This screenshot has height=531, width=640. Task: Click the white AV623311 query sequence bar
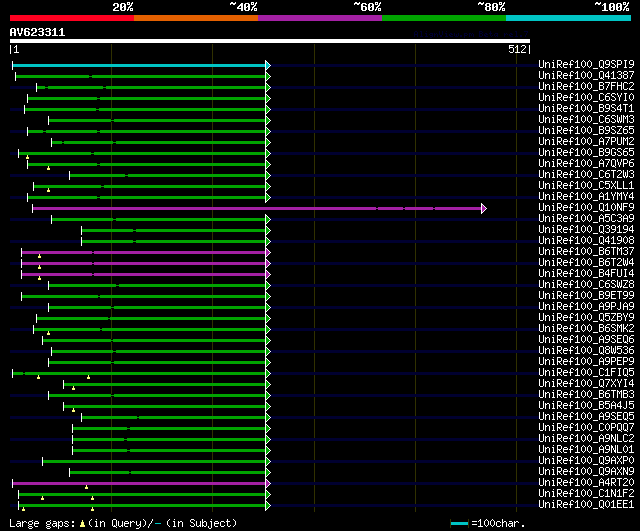click(269, 41)
